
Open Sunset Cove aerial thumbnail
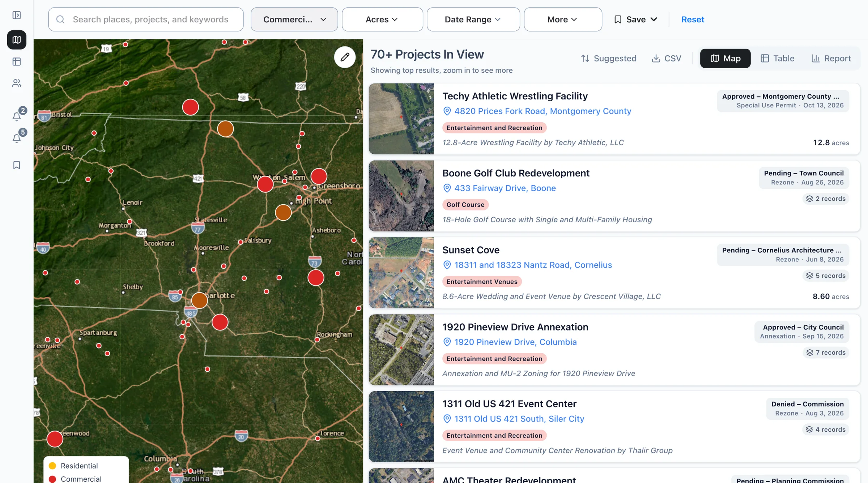(x=401, y=273)
